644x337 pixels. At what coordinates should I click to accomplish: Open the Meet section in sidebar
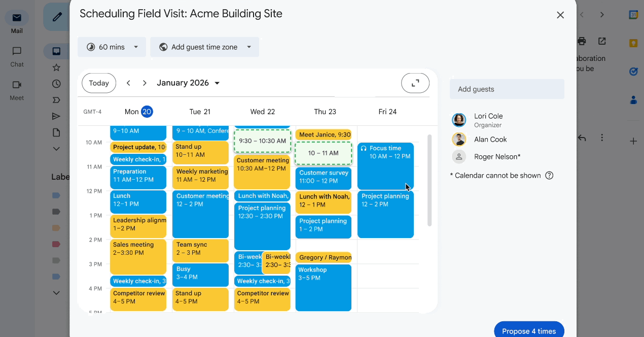coord(17,90)
